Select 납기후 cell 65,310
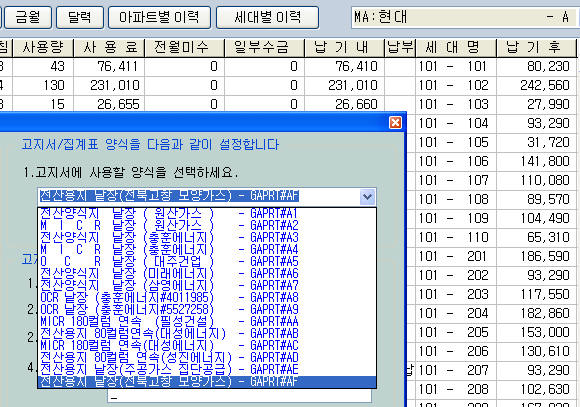Viewport: 580px width, 407px height. click(x=537, y=237)
